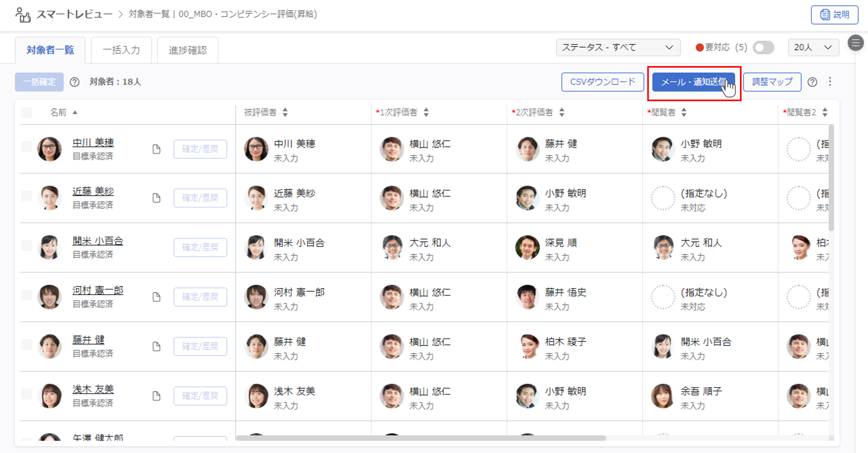868x453 pixels.
Task: Check the 藤井 健 row checkbox
Action: click(x=26, y=345)
